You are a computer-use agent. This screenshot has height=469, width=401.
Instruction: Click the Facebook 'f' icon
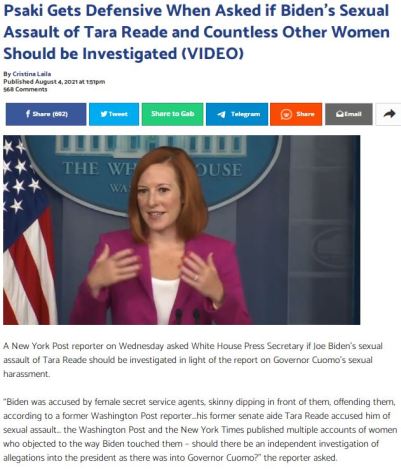click(x=28, y=114)
